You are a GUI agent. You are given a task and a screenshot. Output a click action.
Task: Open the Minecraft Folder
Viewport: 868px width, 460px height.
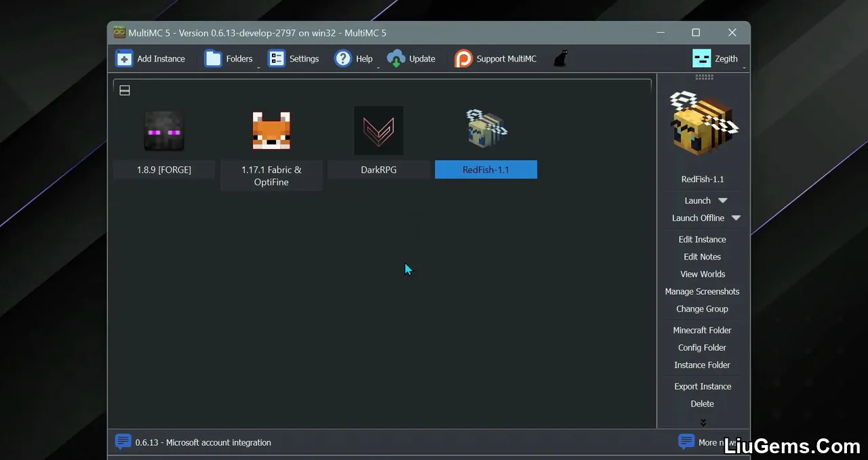tap(703, 331)
